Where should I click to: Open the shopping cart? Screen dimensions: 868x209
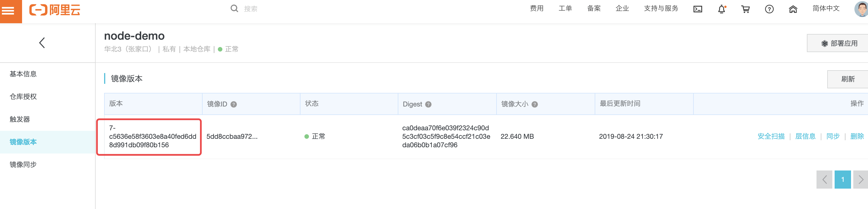pyautogui.click(x=745, y=9)
